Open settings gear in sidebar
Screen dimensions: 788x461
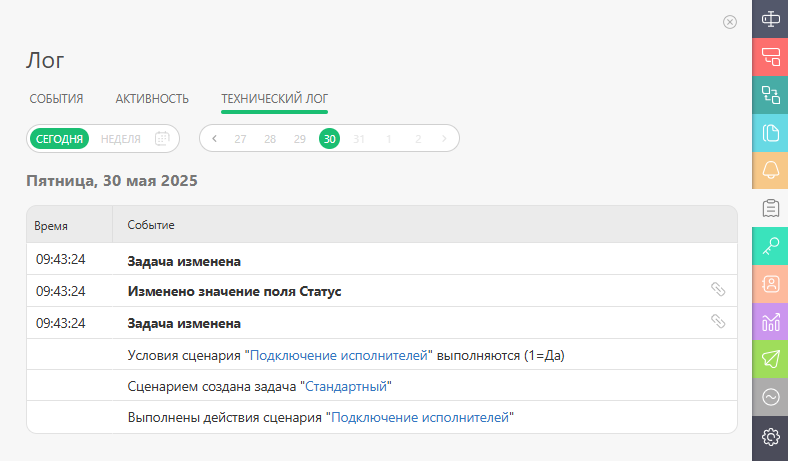770,436
